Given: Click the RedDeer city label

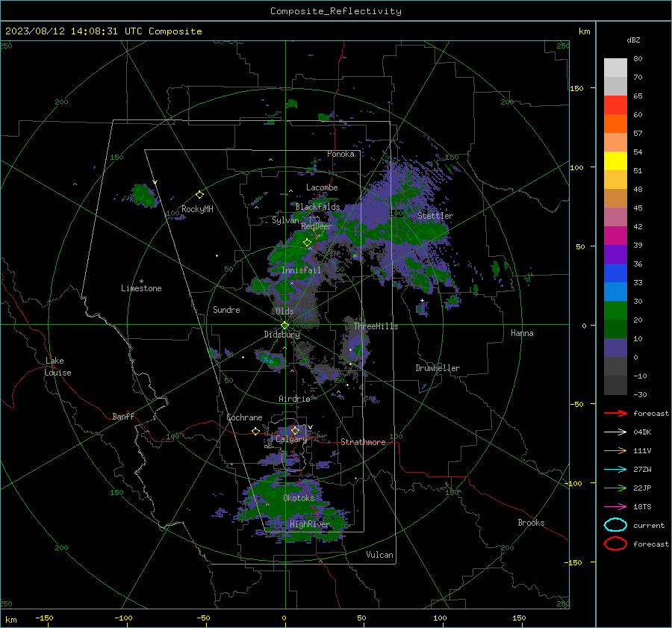Looking at the screenshot, I should tap(317, 226).
